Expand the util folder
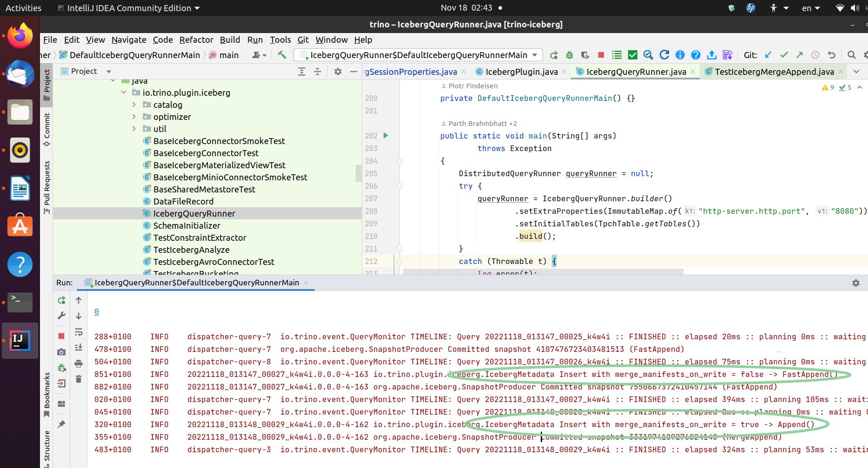868x468 pixels. 134,129
